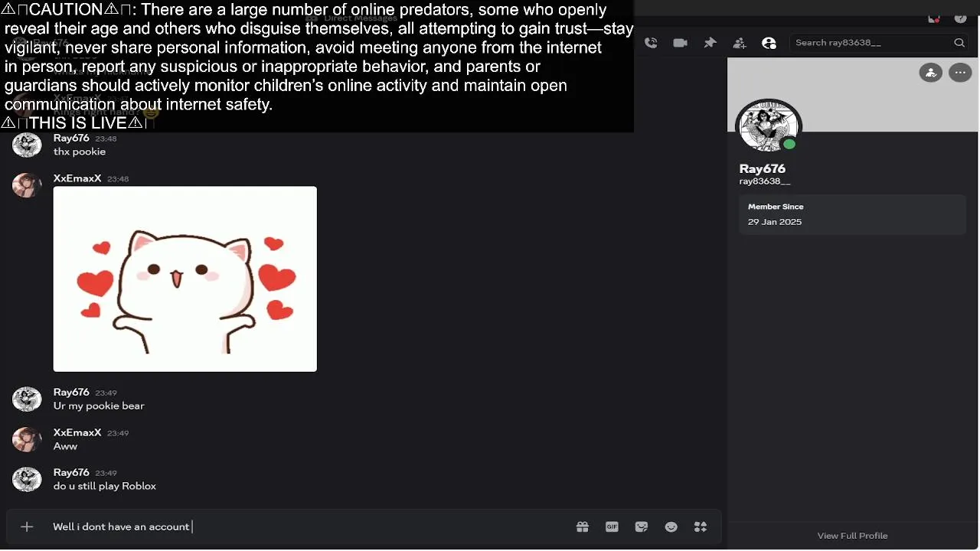The height and width of the screenshot is (551, 980).
Task: Click the green online status dot
Action: [x=789, y=144]
